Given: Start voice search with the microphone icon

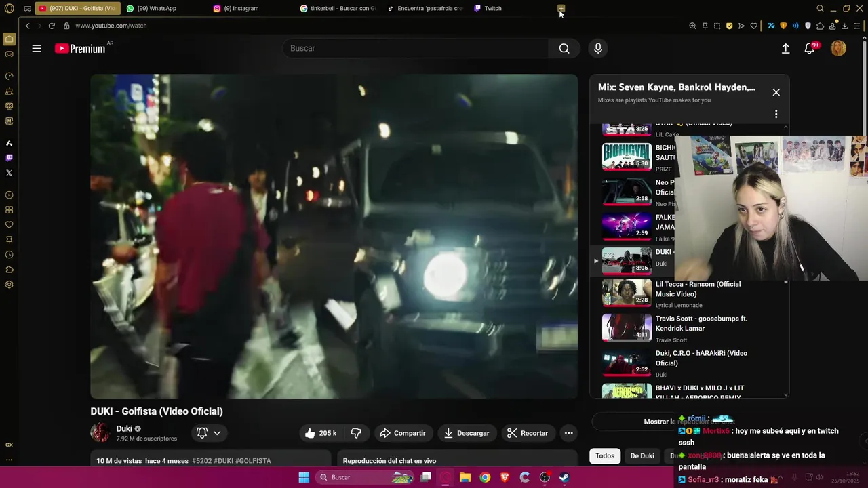Looking at the screenshot, I should 597,48.
